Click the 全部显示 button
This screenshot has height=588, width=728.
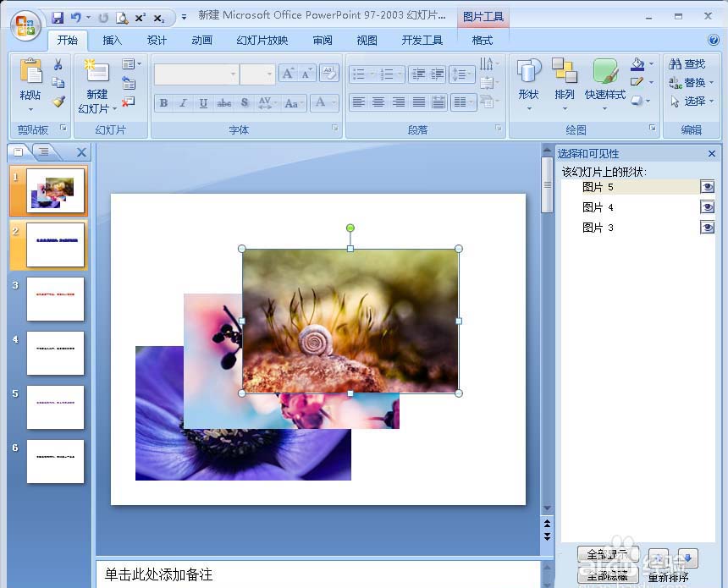[608, 555]
